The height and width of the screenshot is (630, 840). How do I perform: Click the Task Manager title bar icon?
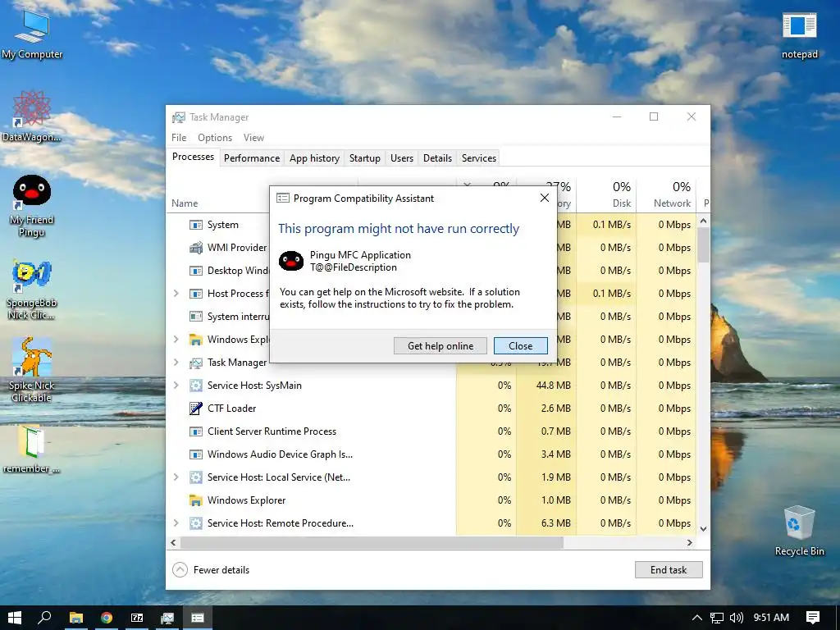178,117
